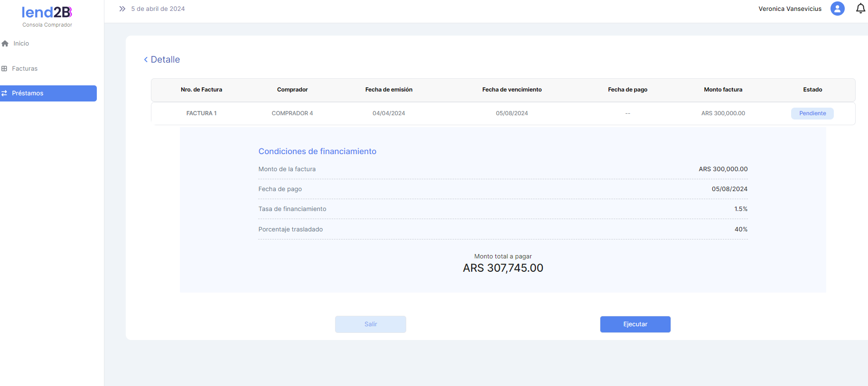Screen dimensions: 868x386
Task: Click the Monto factura column header
Action: tap(723, 90)
